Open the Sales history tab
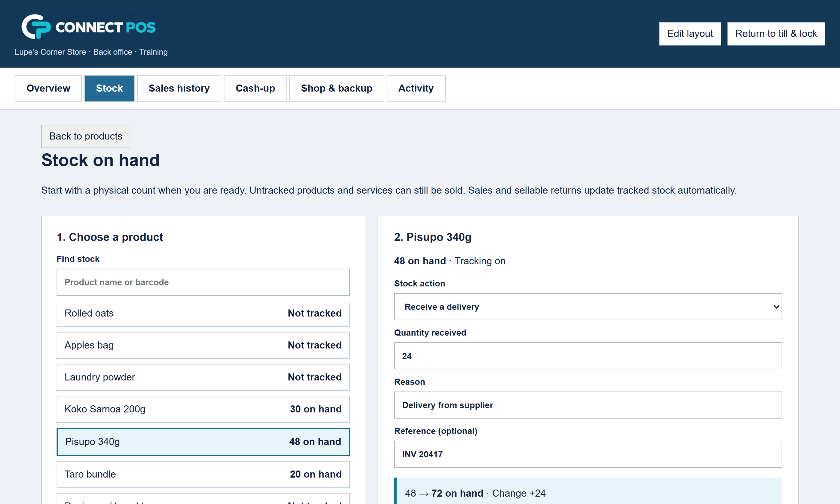The image size is (840, 504). pyautogui.click(x=179, y=88)
